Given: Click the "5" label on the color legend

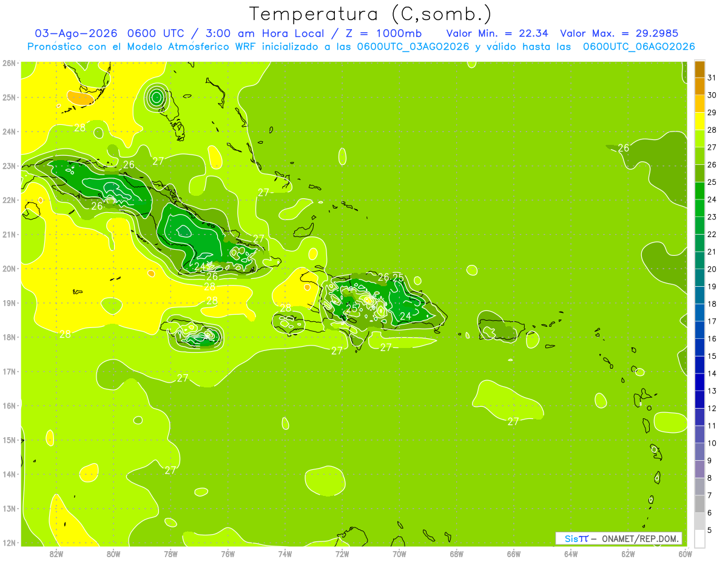Looking at the screenshot, I should pos(709,530).
